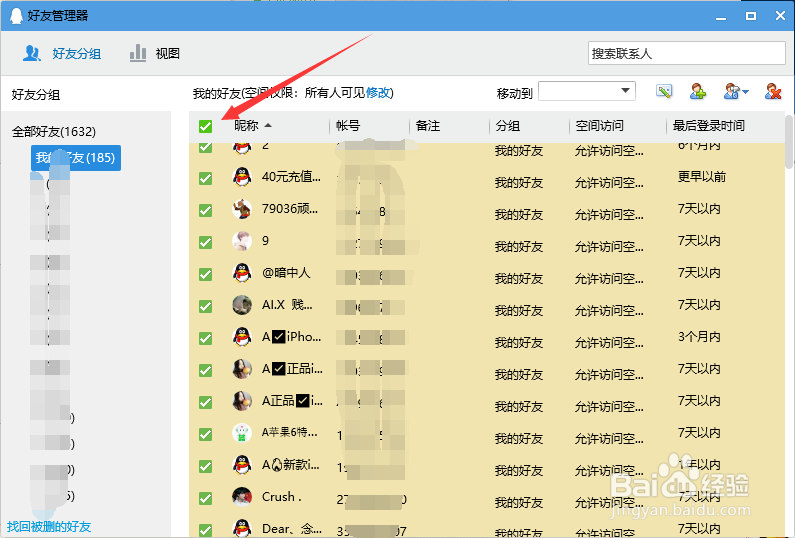This screenshot has height=538, width=795.
Task: Uncheck the 40元充值 row checkbox
Action: pos(205,178)
